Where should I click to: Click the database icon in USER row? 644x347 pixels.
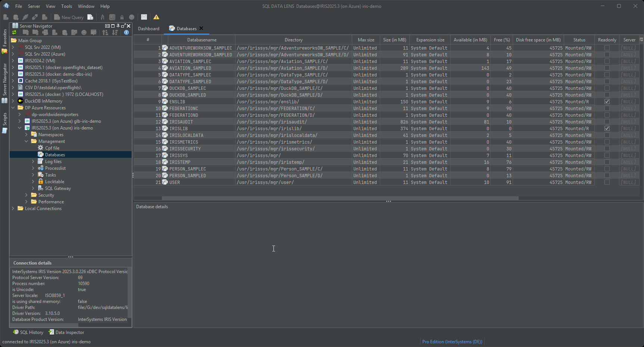[165, 182]
